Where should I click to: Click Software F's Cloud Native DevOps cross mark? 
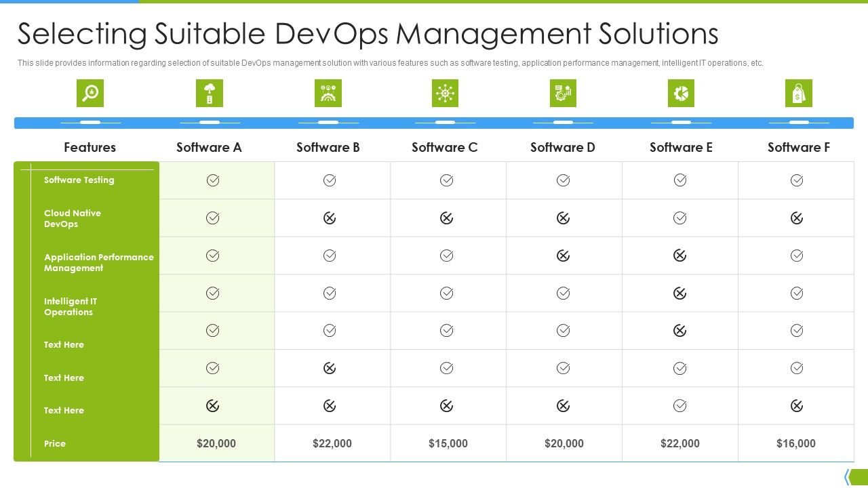797,218
